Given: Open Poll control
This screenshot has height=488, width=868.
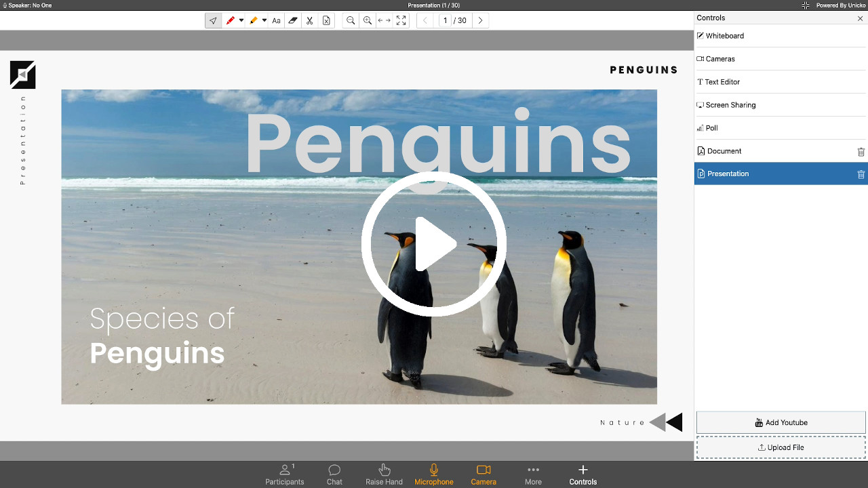Looking at the screenshot, I should coord(780,128).
